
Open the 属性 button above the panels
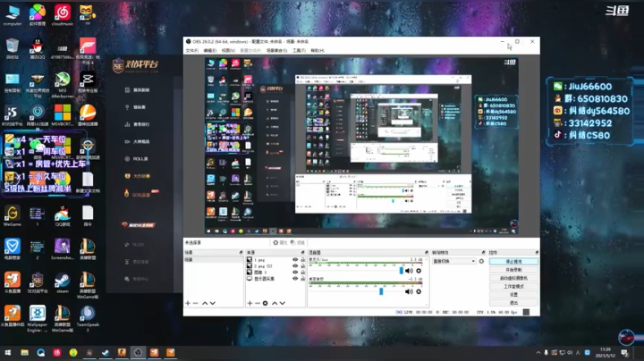click(x=280, y=243)
